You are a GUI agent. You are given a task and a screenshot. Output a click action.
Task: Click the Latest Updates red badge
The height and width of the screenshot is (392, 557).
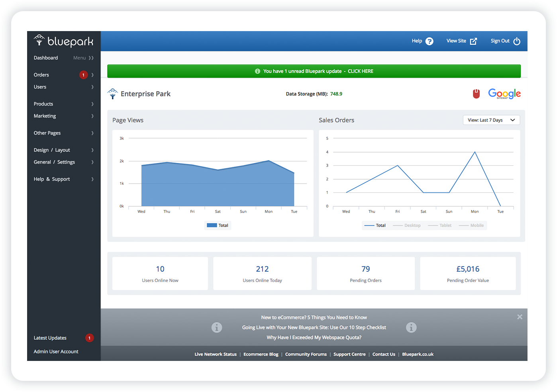click(89, 338)
